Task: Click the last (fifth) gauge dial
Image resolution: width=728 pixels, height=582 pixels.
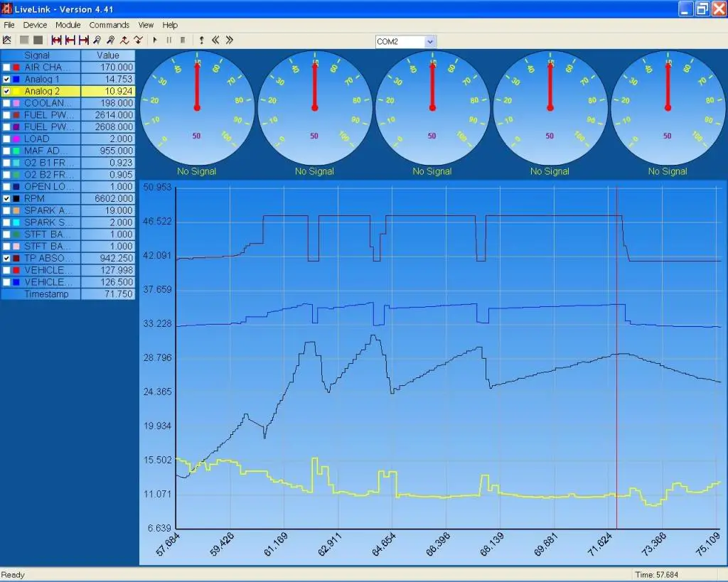Action: [668, 108]
